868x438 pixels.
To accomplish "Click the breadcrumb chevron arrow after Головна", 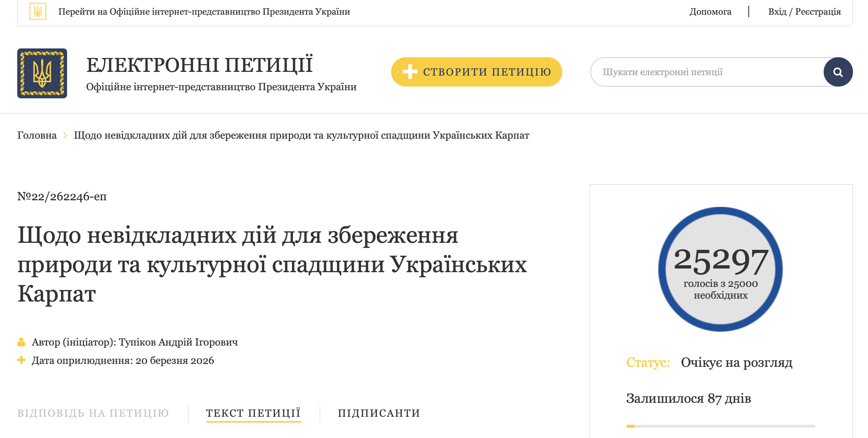I will click(x=65, y=135).
